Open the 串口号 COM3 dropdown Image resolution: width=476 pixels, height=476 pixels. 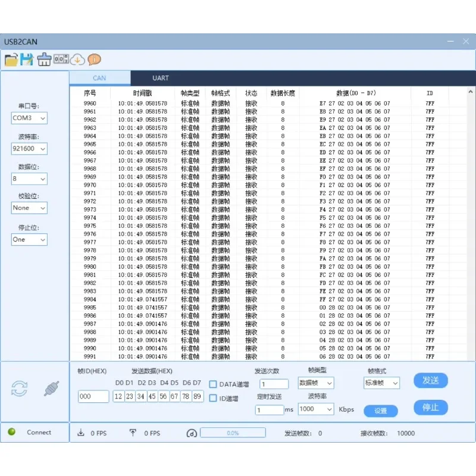29,118
